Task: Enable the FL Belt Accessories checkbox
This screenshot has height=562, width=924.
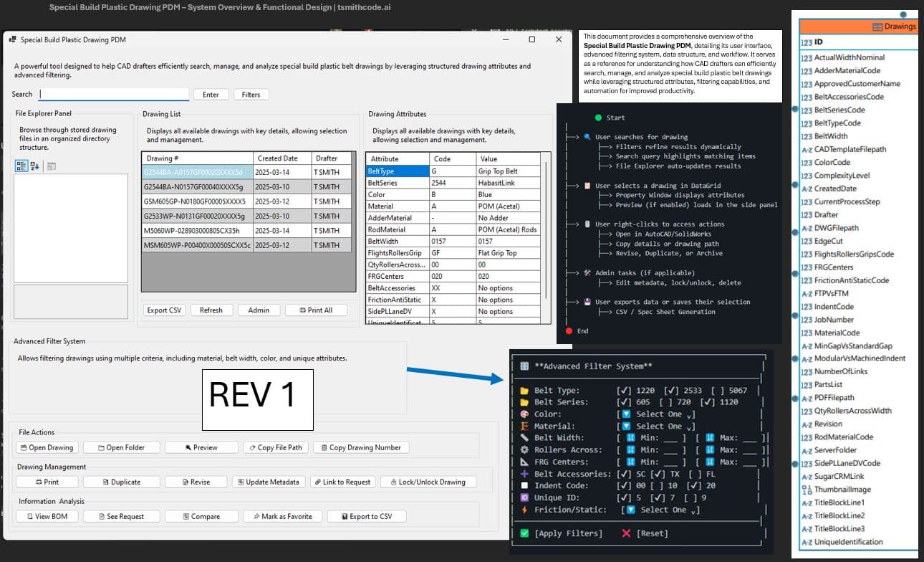Action: tap(696, 474)
